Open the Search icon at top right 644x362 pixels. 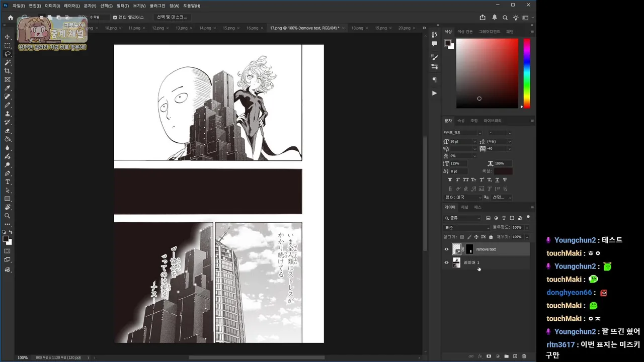tap(505, 18)
